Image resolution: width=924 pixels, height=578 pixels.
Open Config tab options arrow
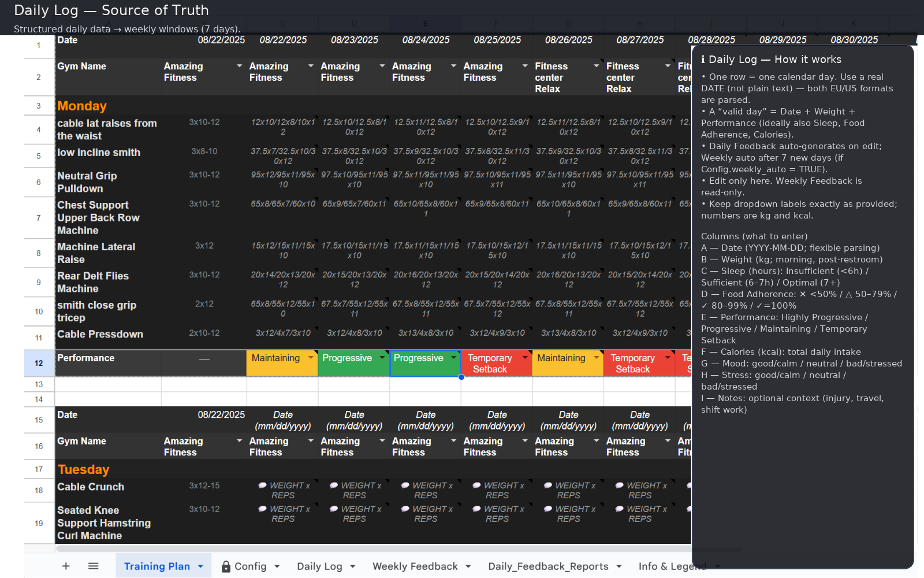coord(277,566)
